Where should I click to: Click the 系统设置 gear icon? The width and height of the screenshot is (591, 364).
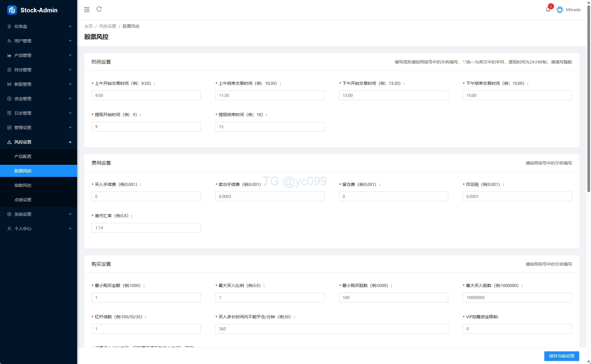[9, 214]
